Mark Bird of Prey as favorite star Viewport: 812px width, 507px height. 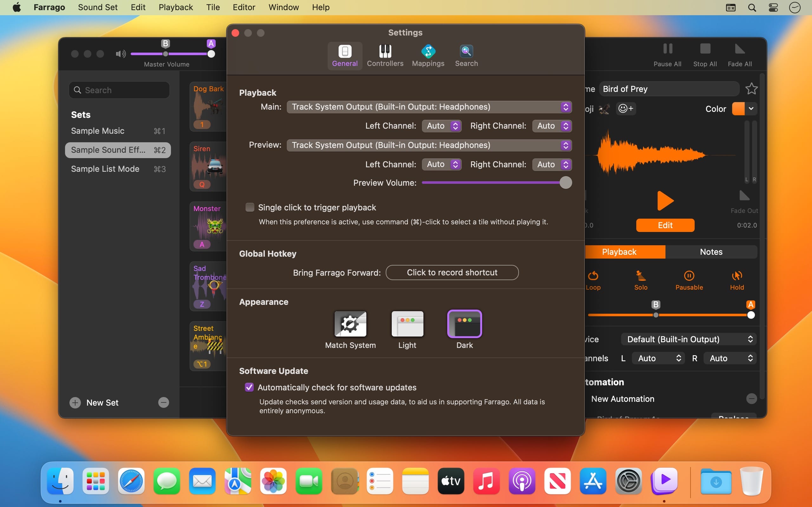point(751,89)
